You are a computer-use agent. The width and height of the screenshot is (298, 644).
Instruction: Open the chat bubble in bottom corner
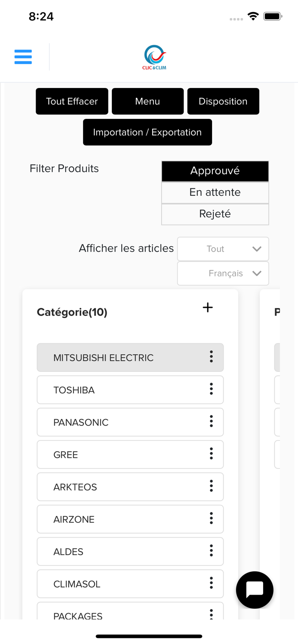pyautogui.click(x=255, y=590)
